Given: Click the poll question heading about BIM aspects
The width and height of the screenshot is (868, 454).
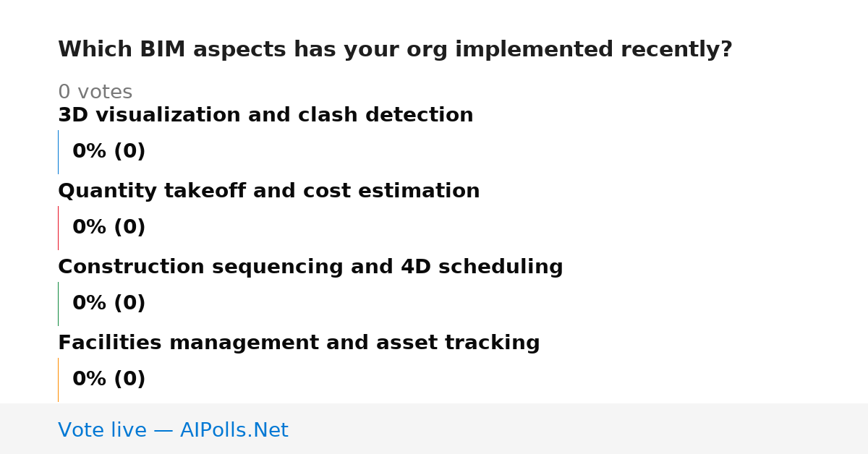Looking at the screenshot, I should (395, 50).
